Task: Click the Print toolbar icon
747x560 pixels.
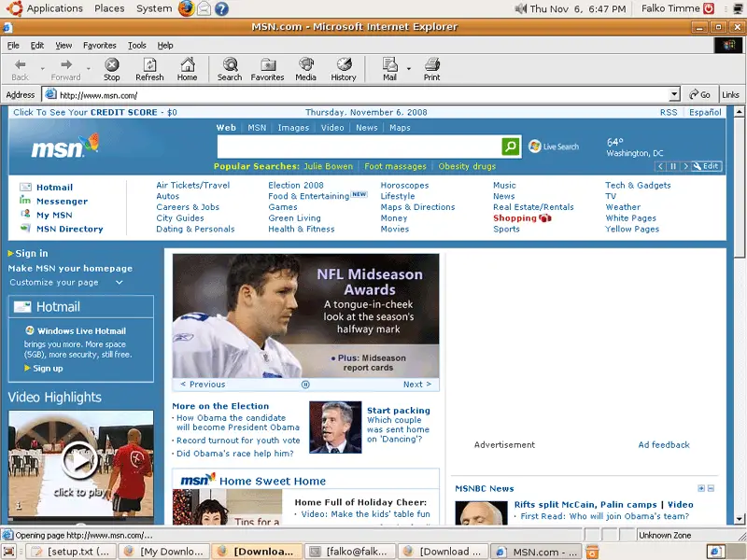Action: tap(431, 69)
